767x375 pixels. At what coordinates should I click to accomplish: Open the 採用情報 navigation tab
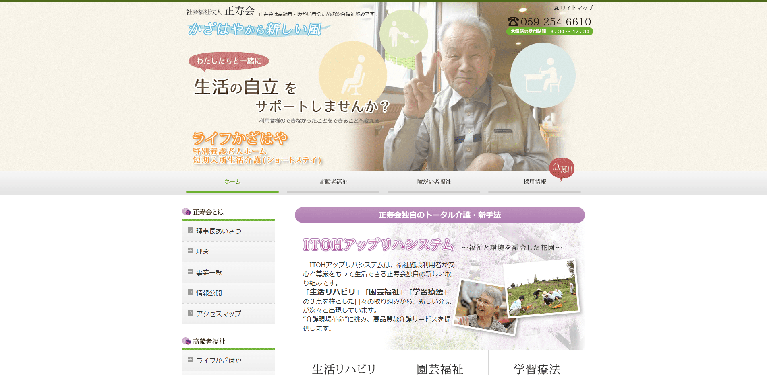[x=534, y=182]
